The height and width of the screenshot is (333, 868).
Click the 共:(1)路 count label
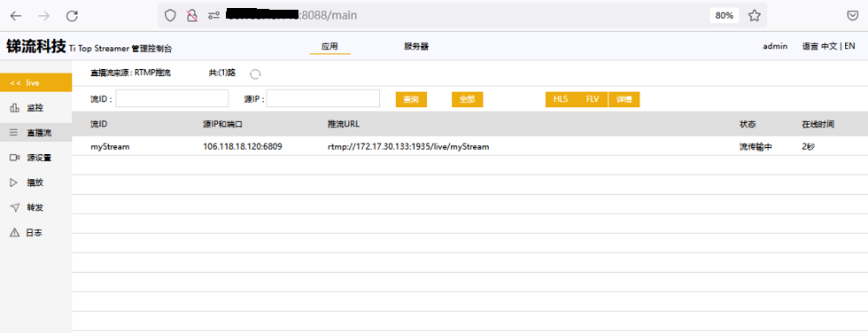pos(222,73)
